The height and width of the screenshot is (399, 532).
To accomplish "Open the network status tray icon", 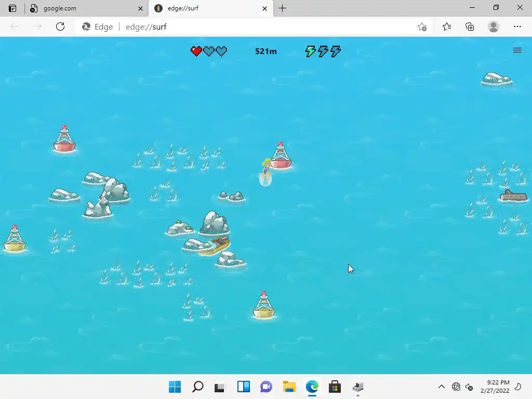I will tap(456, 387).
